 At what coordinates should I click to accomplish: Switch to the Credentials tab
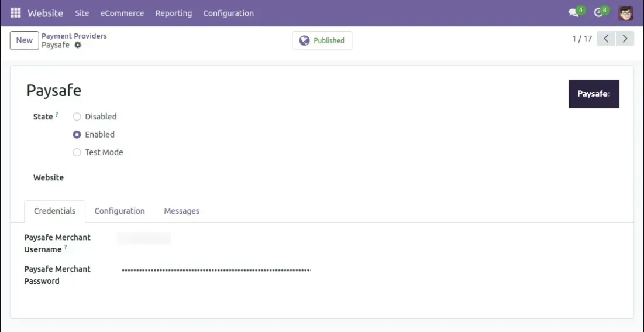(x=54, y=211)
